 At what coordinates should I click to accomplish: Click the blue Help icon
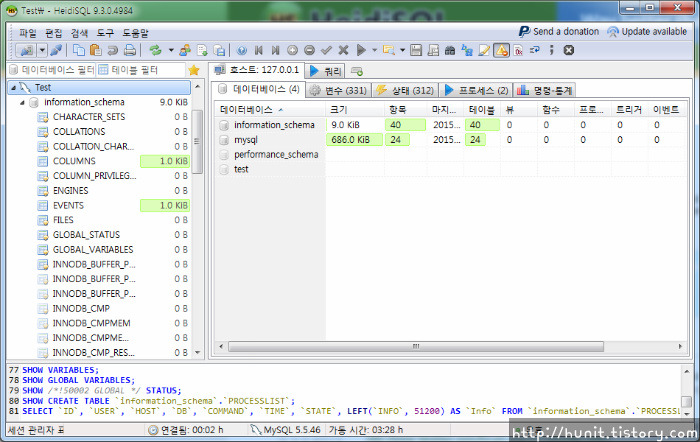(x=242, y=50)
